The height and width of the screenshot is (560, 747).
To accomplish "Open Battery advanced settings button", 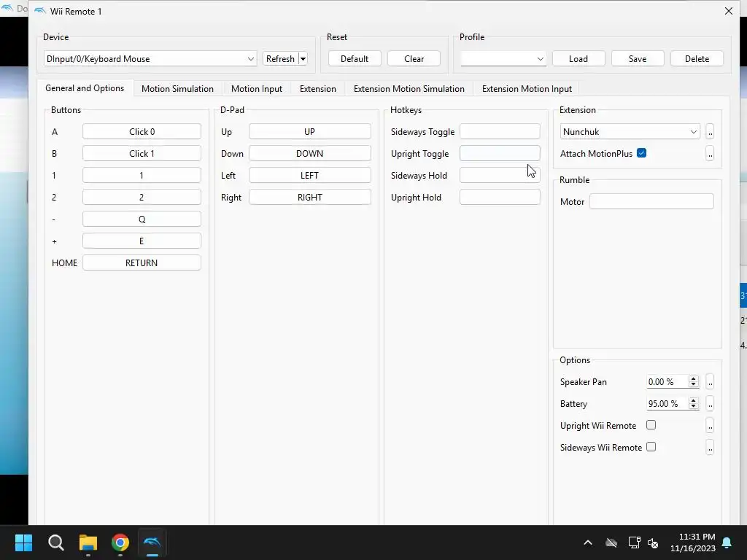I will 710,403.
